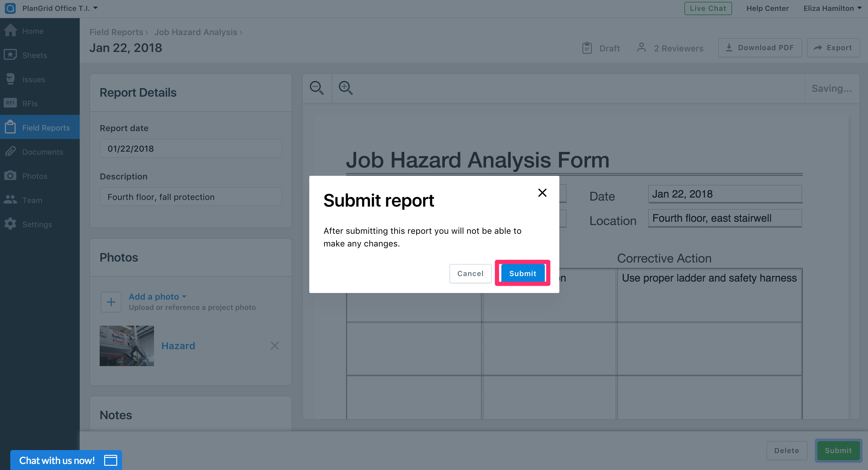The image size is (868, 470).
Task: Open the Sheets sidebar icon
Action: pos(11,55)
